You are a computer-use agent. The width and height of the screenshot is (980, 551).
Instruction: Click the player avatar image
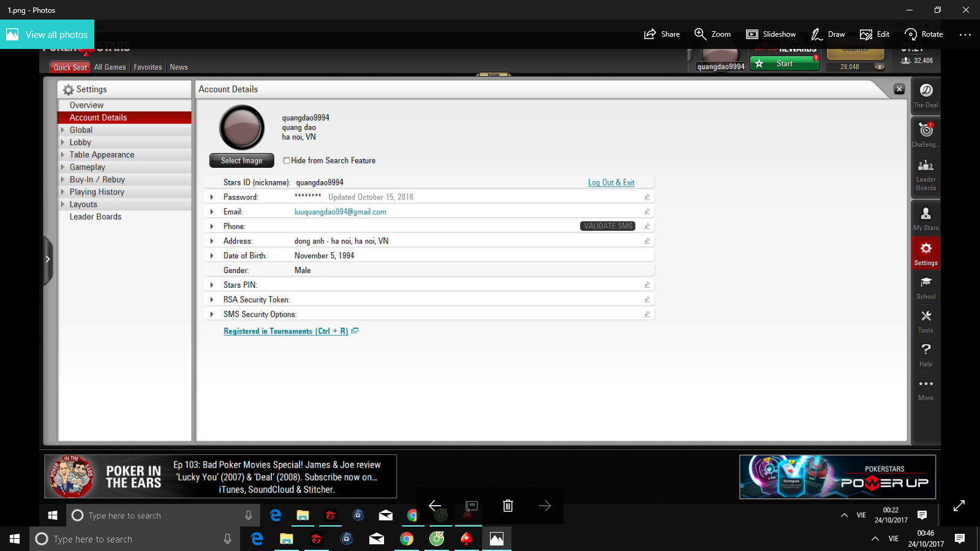242,128
